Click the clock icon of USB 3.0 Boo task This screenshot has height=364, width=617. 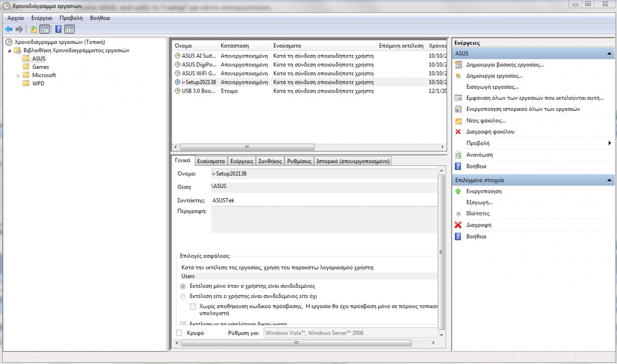coord(177,91)
